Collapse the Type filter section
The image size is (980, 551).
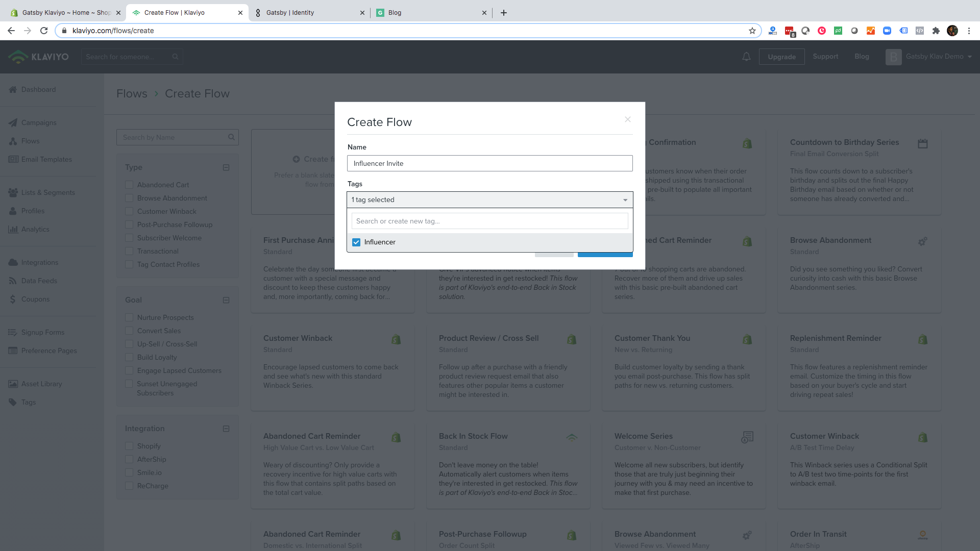(226, 167)
